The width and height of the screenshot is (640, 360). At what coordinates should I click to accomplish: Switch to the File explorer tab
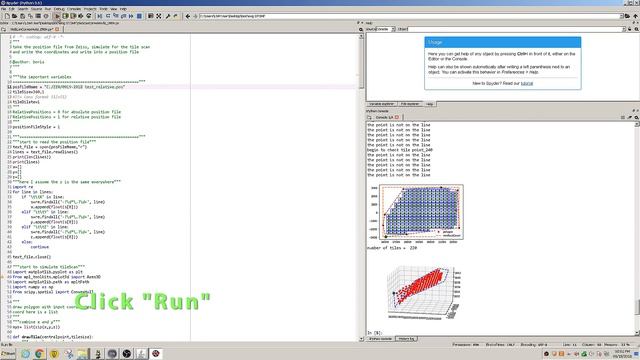410,104
